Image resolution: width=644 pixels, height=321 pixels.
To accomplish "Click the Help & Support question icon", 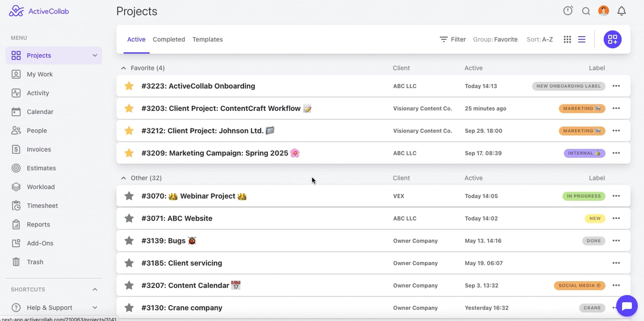I will (16, 307).
